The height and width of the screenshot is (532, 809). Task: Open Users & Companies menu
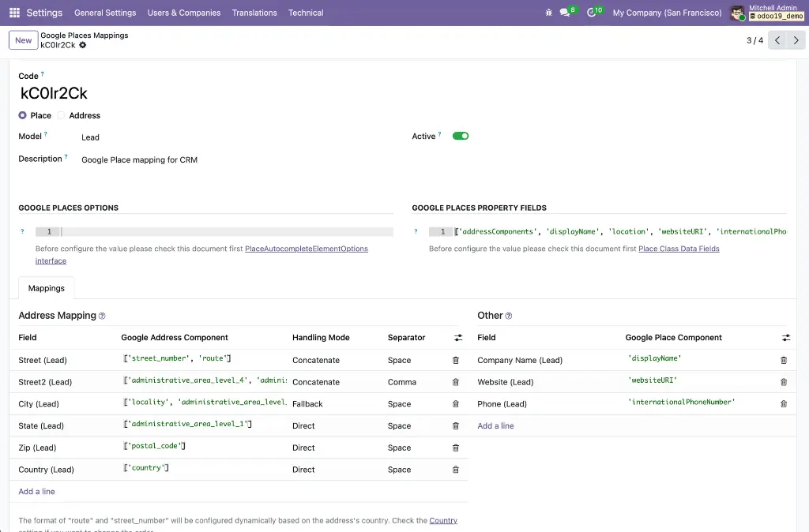coord(184,13)
